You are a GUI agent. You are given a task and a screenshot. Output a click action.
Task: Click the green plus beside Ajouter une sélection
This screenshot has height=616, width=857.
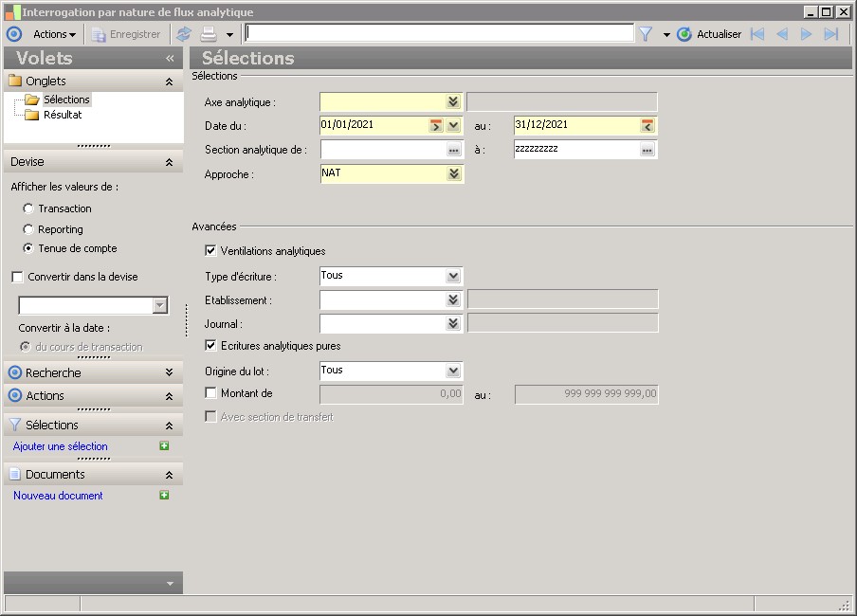coord(164,446)
